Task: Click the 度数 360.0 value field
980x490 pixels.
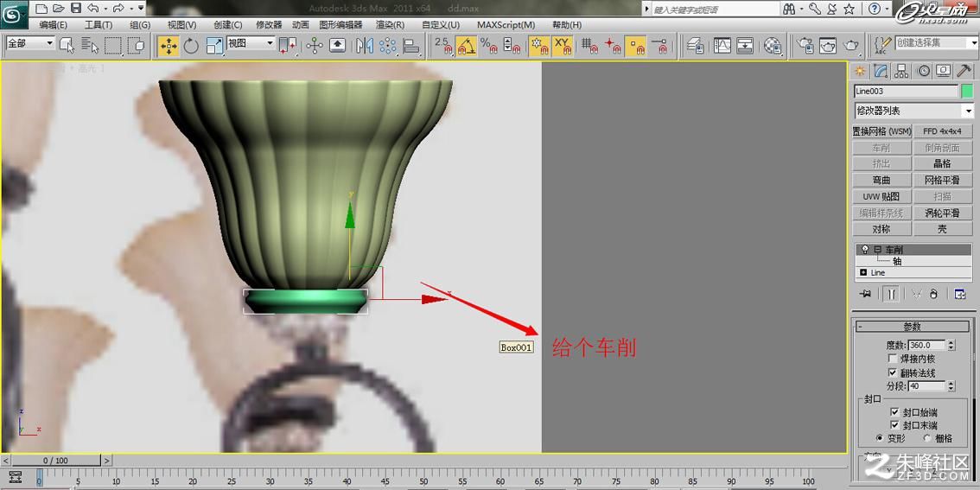Action: click(927, 345)
